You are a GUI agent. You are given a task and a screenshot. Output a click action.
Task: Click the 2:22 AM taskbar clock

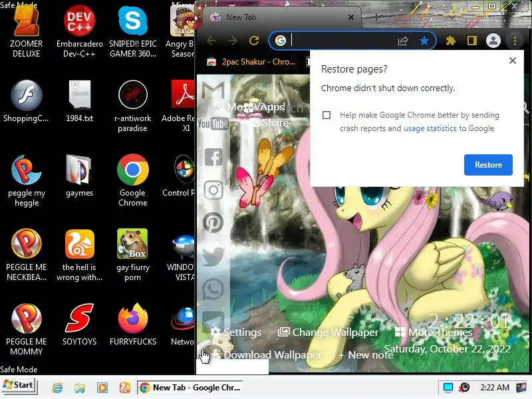[x=495, y=387]
